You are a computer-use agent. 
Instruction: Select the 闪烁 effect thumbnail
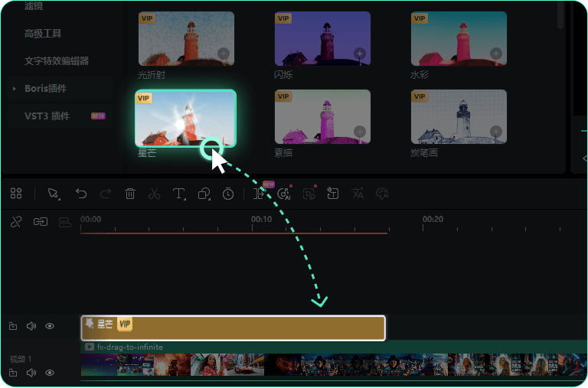click(322, 38)
